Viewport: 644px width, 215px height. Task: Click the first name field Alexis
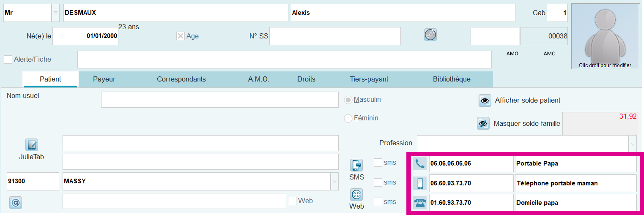(x=403, y=13)
